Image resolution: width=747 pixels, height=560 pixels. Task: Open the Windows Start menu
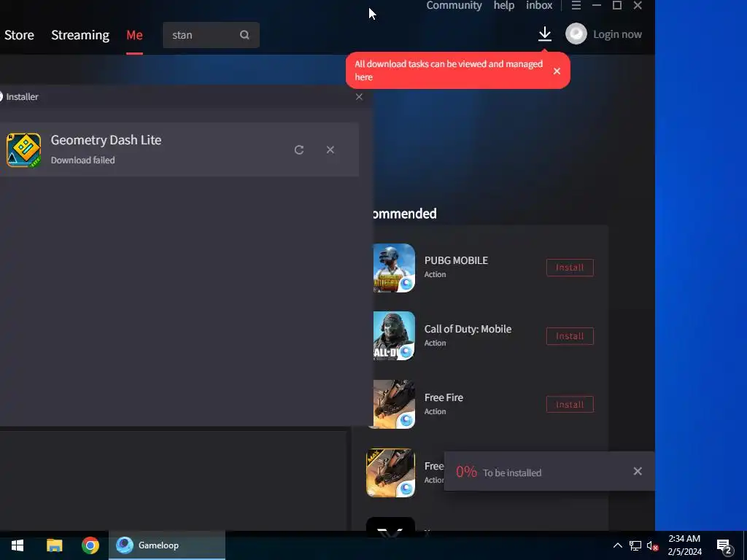coord(18,545)
